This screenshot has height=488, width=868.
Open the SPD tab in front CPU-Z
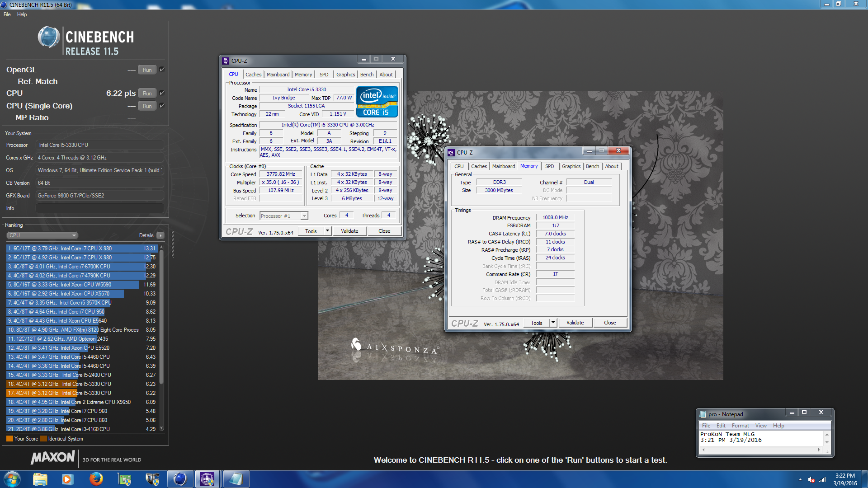324,75
